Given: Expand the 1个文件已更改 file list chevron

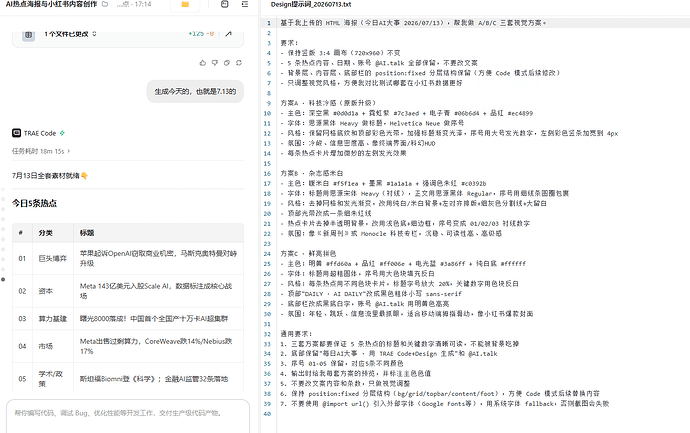Looking at the screenshot, I should click(x=95, y=34).
